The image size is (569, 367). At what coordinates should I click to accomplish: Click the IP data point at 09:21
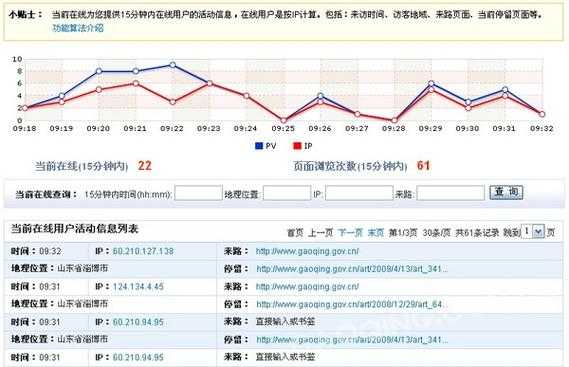[x=136, y=83]
